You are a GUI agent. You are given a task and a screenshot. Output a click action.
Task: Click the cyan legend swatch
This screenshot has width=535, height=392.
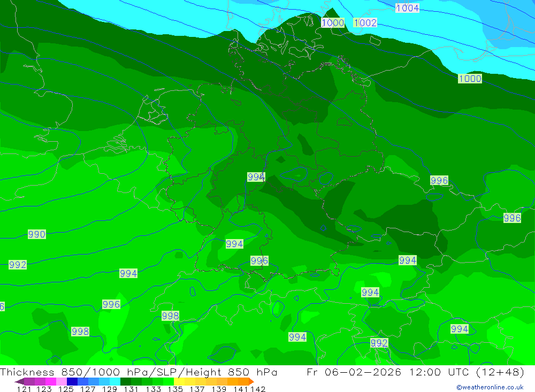[115, 381]
